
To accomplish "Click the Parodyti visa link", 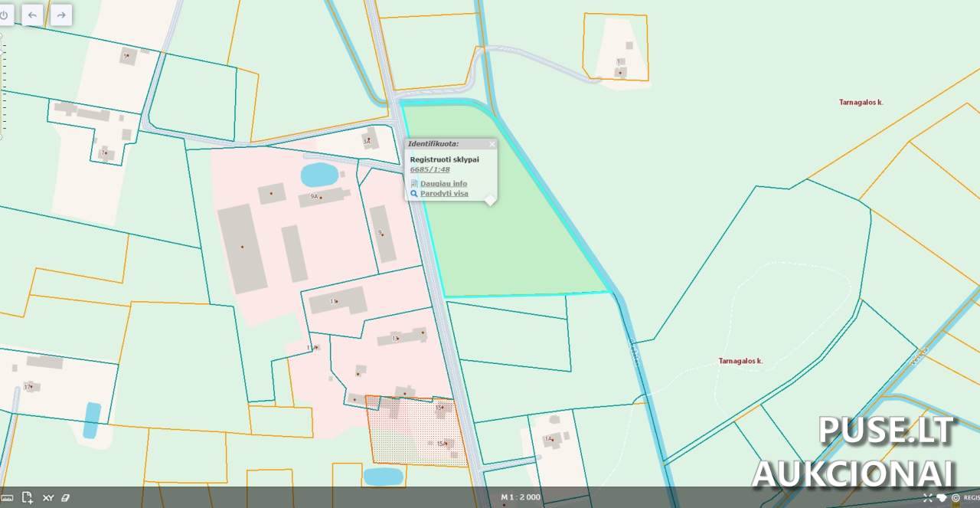I will click(444, 194).
